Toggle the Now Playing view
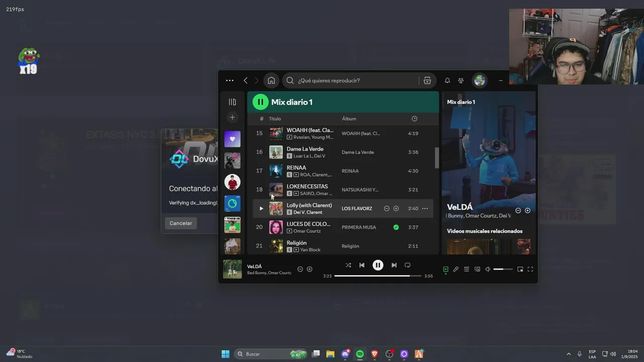The height and width of the screenshot is (362, 644). tap(445, 269)
